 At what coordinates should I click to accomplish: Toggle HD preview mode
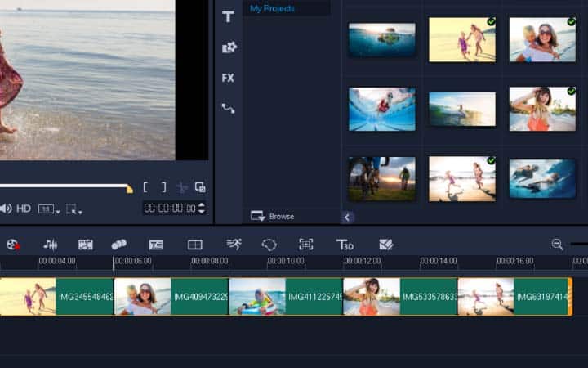[24, 209]
